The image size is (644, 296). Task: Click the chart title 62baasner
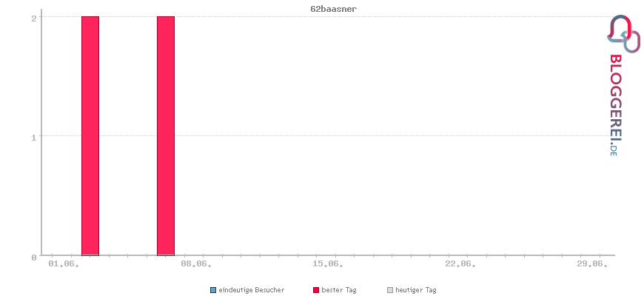pos(333,9)
